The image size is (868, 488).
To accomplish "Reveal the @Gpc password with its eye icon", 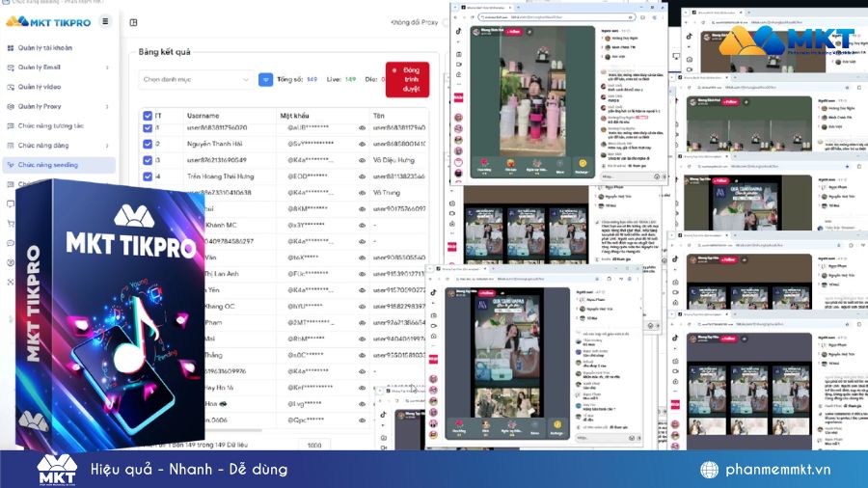I will pos(362,420).
